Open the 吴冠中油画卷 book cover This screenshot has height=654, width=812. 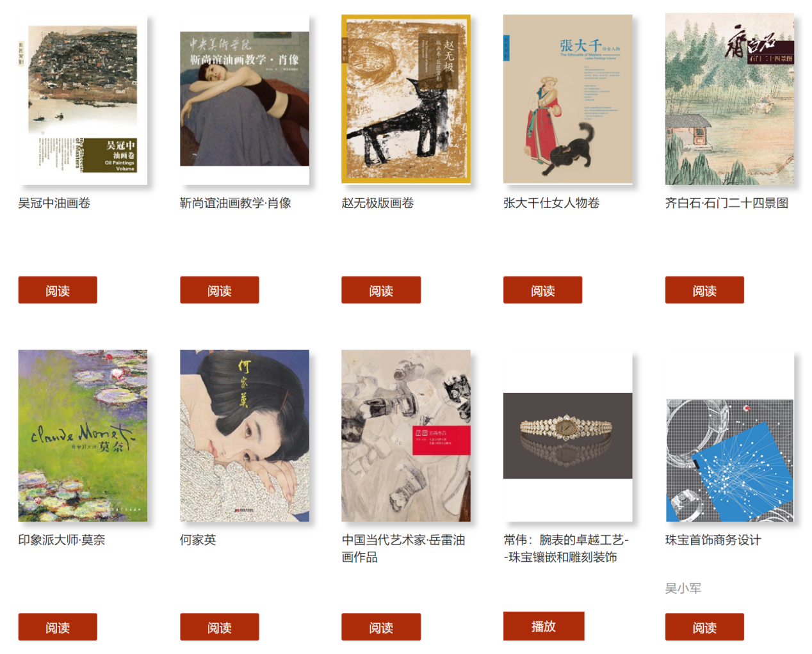[83, 99]
